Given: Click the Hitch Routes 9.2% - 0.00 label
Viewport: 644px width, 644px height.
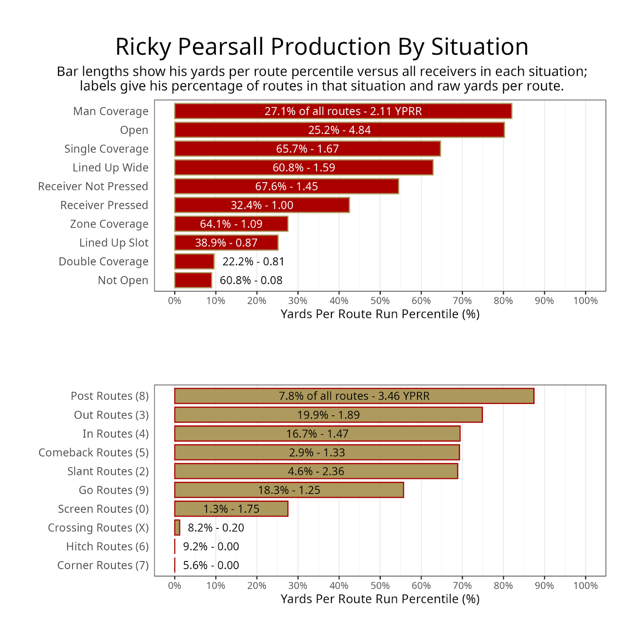Looking at the screenshot, I should [211, 547].
